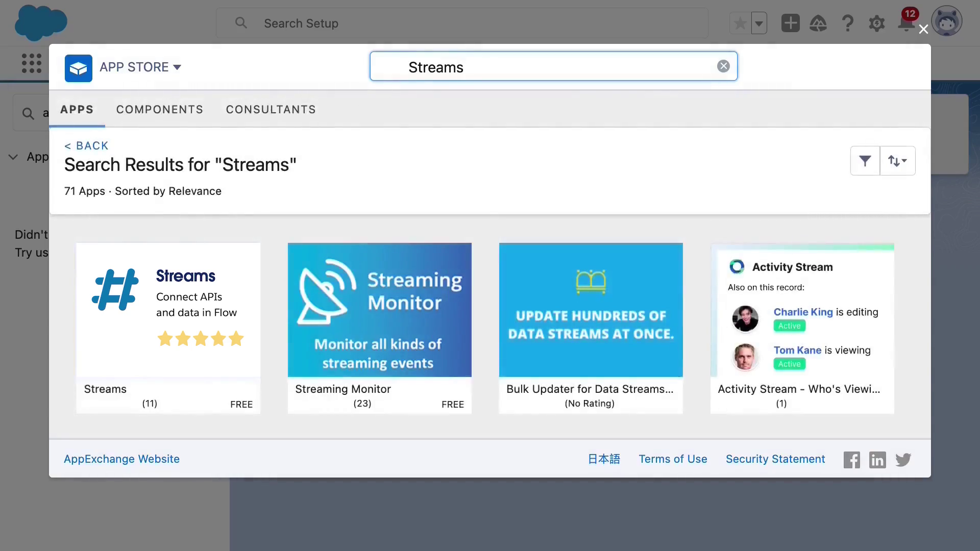Click Bulk Updater for Data Streams title
Image resolution: width=980 pixels, height=551 pixels.
click(x=590, y=389)
